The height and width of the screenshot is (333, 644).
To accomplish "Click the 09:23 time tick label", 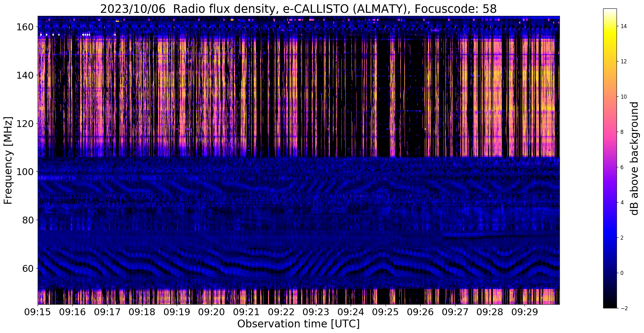I will click(x=316, y=312).
